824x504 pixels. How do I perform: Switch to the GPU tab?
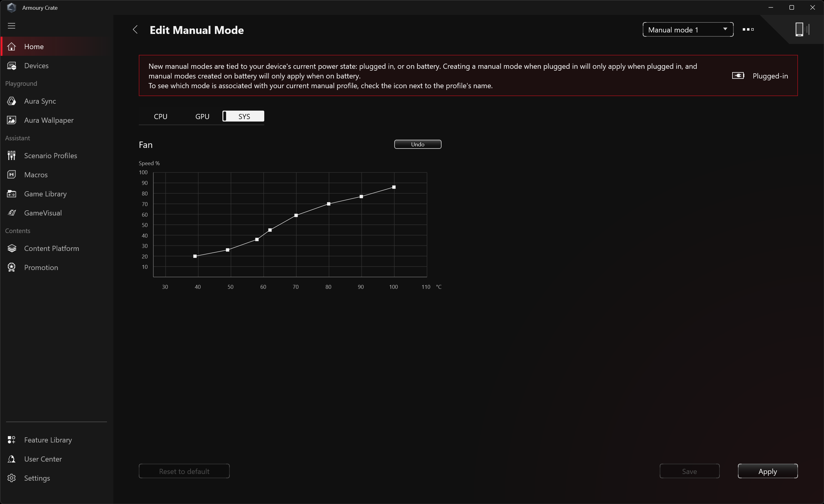(x=202, y=116)
